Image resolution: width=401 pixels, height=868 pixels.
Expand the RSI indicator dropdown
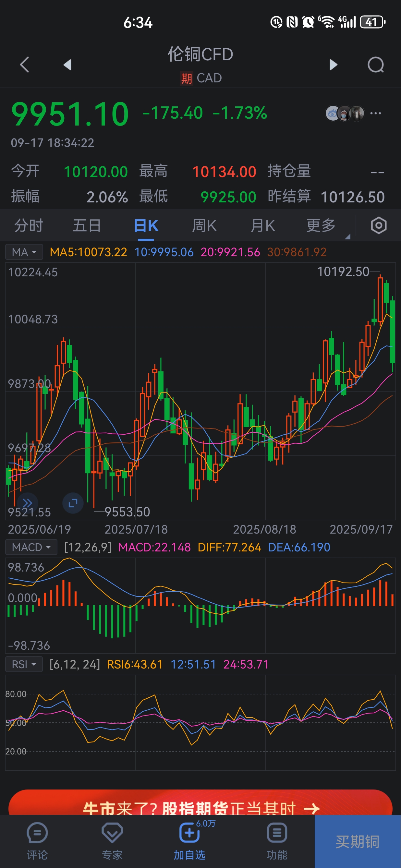[24, 665]
